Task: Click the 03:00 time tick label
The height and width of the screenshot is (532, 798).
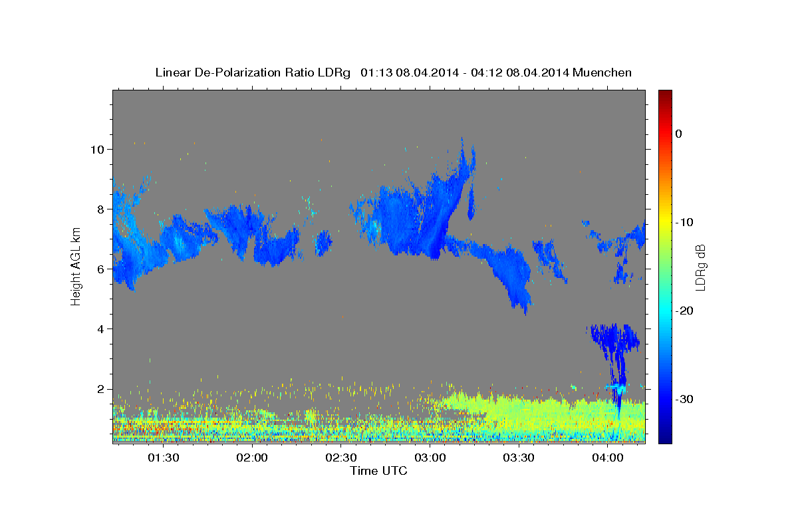Action: click(430, 458)
